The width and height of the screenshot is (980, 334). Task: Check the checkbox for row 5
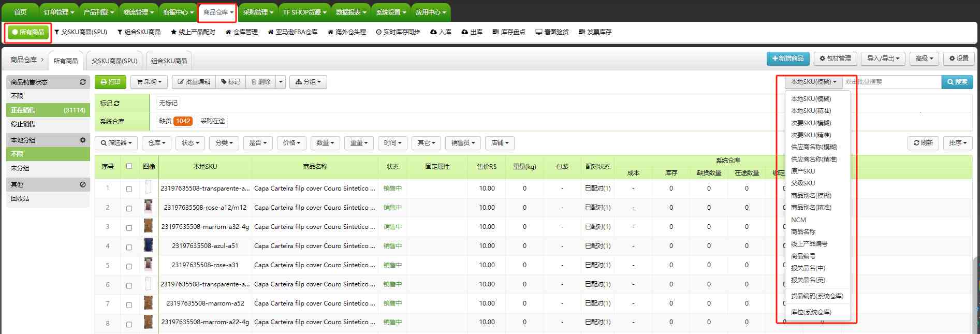click(129, 266)
